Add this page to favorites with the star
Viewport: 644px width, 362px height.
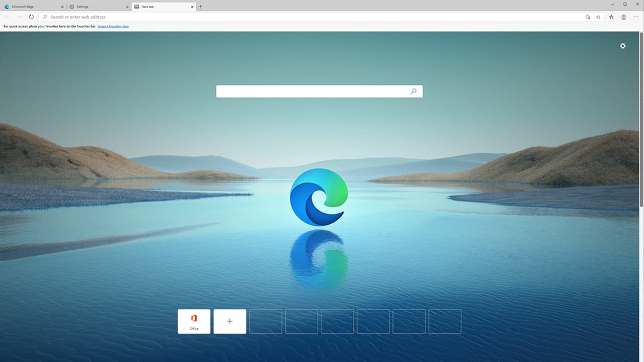coord(598,17)
